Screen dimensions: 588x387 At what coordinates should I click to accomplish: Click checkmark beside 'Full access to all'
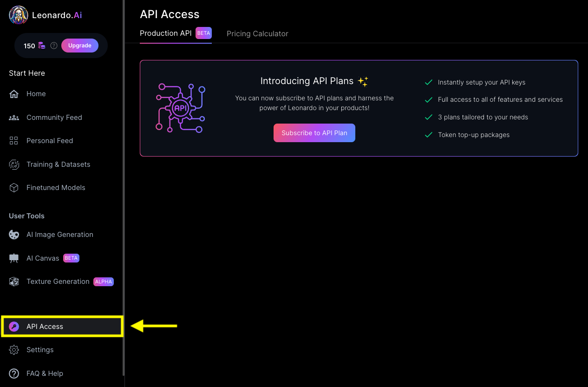click(x=429, y=99)
